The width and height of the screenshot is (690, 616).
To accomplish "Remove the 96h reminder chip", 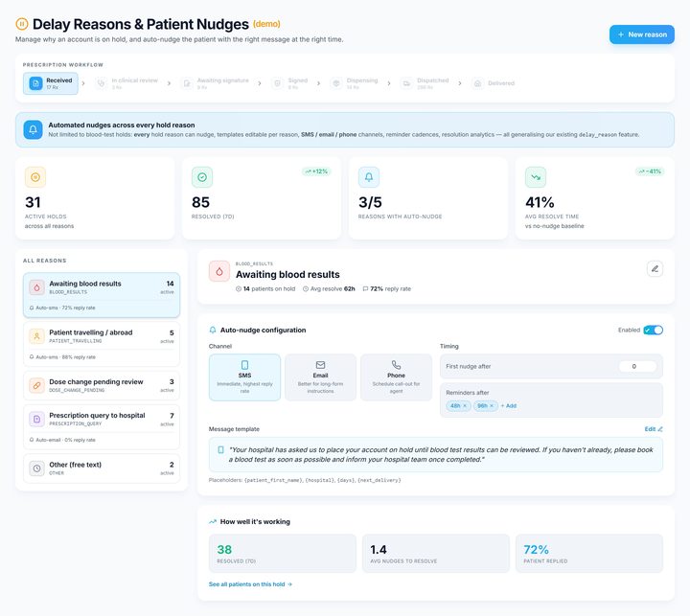I will tap(492, 405).
